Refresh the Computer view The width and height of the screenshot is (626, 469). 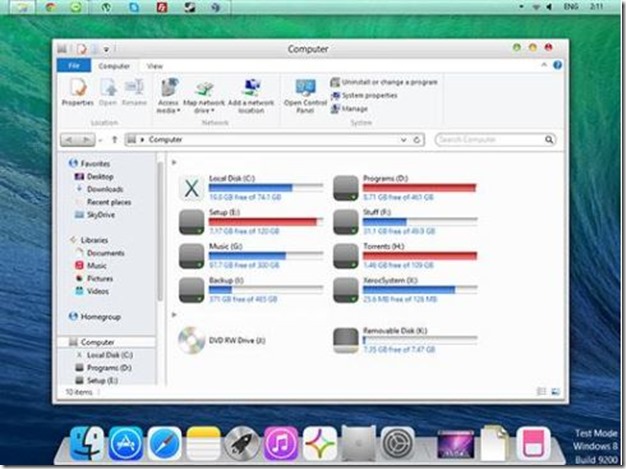(x=416, y=140)
